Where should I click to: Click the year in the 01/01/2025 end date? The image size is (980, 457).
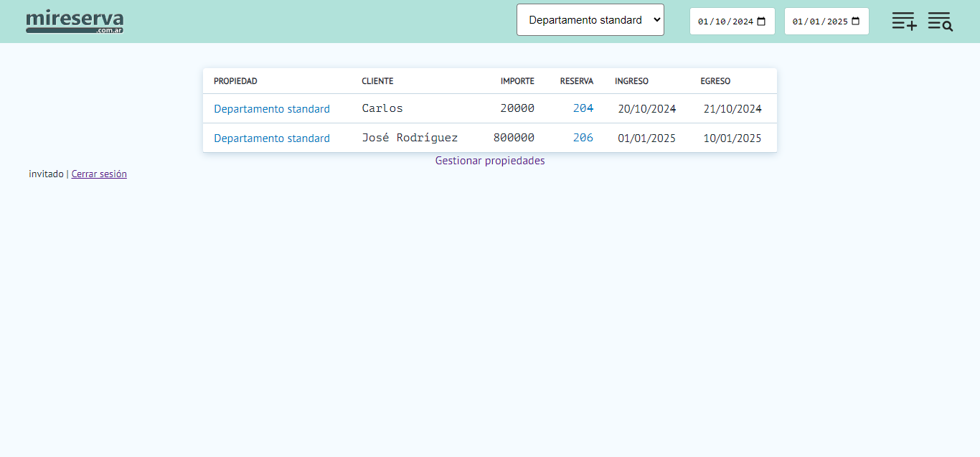pos(837,22)
